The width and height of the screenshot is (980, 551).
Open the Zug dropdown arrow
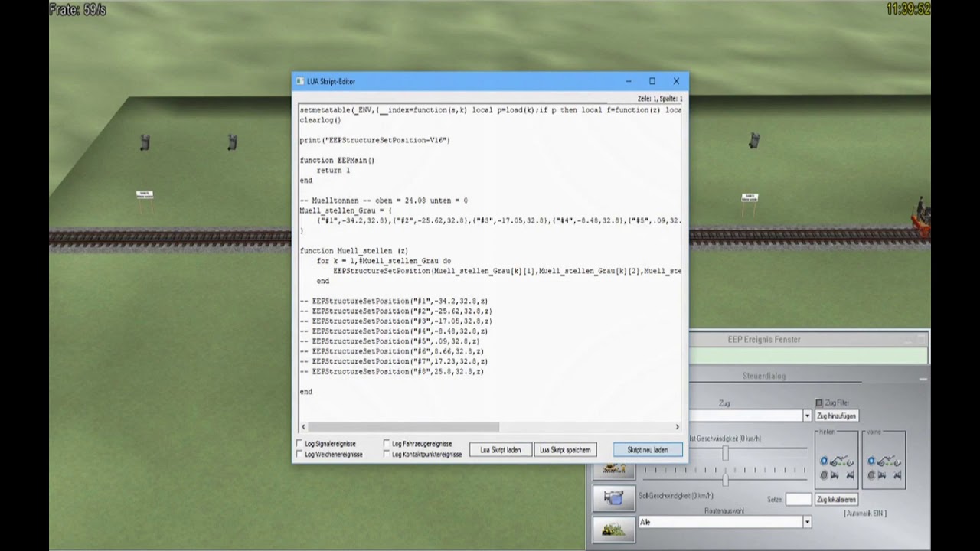coord(806,416)
